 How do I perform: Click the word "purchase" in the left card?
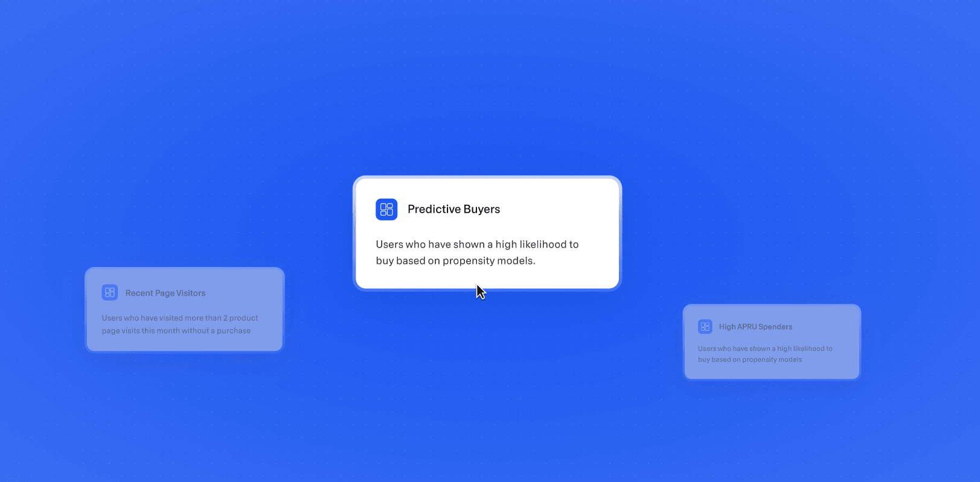[234, 331]
